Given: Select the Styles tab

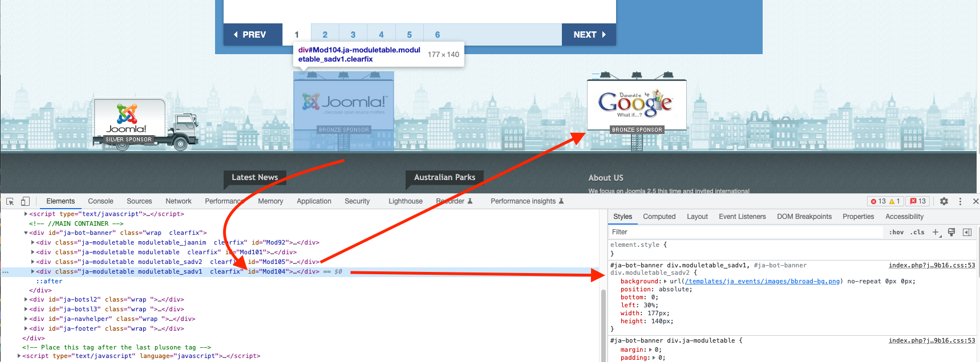Looking at the screenshot, I should (622, 217).
